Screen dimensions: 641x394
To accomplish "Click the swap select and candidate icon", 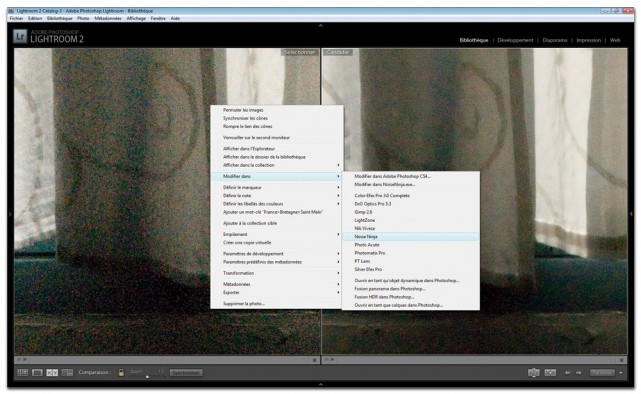I will click(x=533, y=372).
